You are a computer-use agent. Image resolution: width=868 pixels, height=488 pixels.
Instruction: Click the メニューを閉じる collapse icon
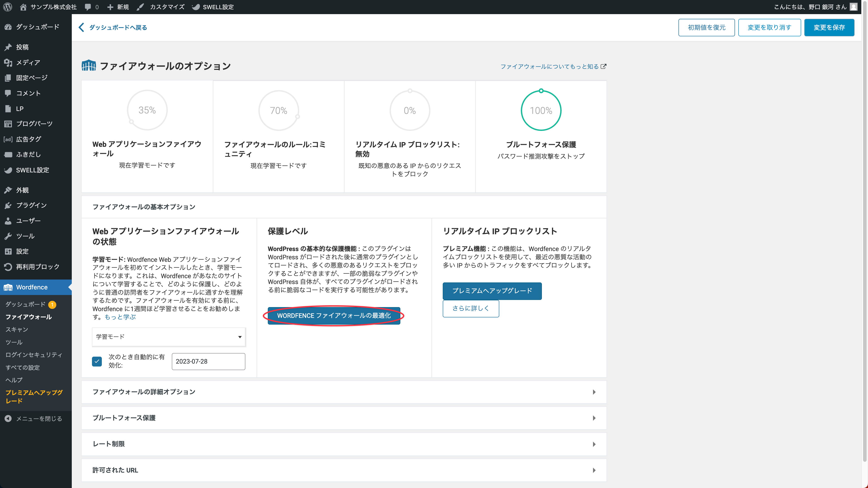pyautogui.click(x=8, y=419)
